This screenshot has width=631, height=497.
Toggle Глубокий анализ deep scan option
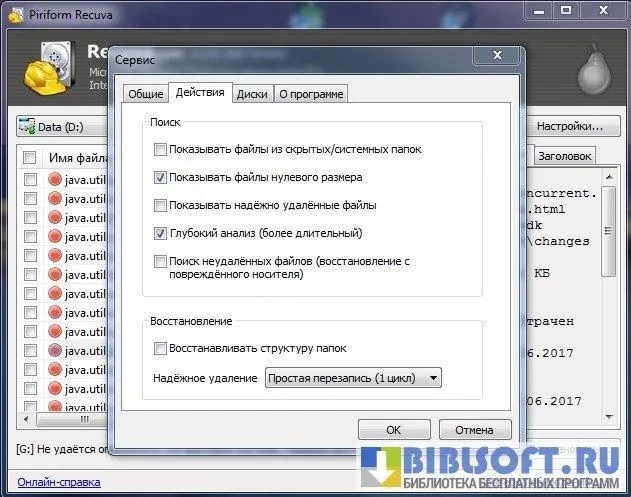pos(161,233)
